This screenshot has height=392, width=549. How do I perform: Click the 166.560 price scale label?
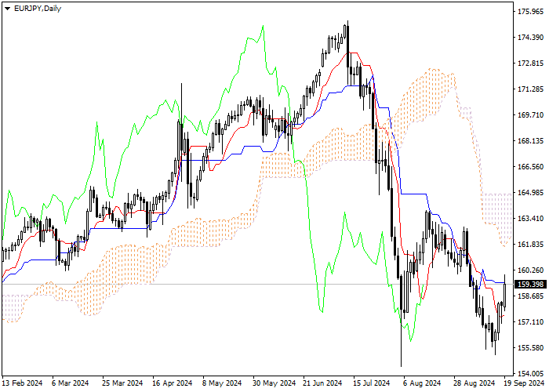[530, 166]
